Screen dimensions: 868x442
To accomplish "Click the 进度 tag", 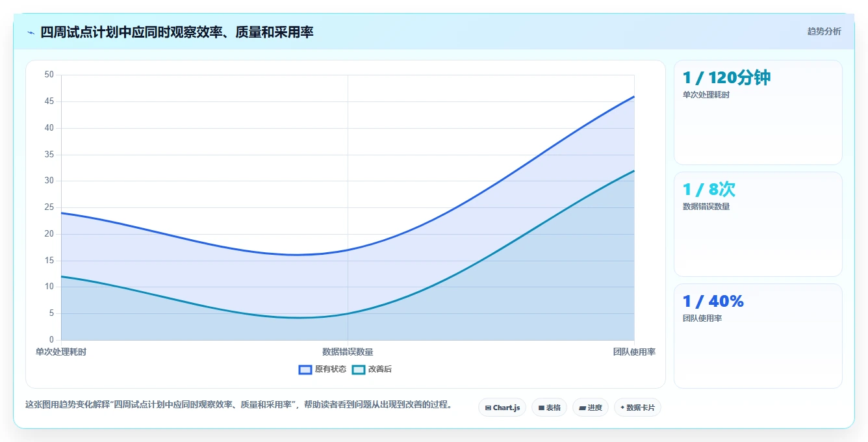I will (x=590, y=408).
